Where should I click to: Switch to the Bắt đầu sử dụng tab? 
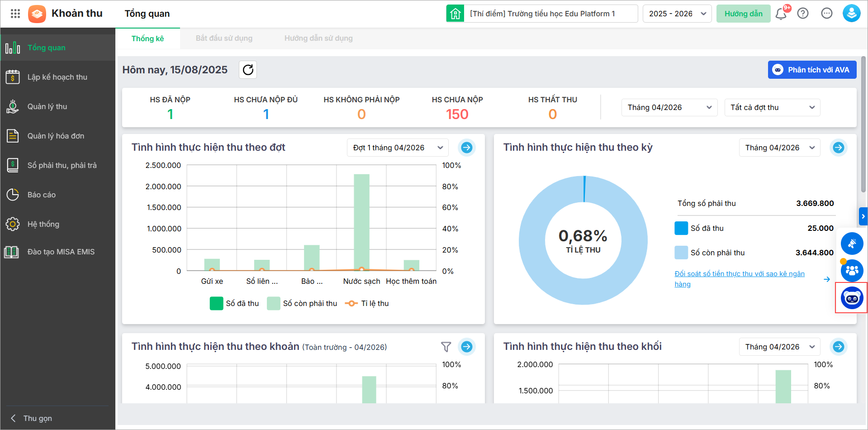pyautogui.click(x=224, y=38)
